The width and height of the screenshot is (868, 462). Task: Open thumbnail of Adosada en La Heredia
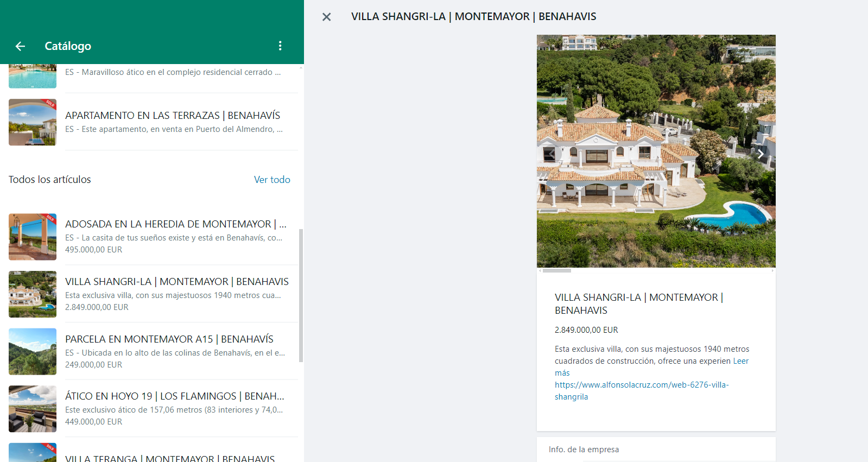pos(33,237)
